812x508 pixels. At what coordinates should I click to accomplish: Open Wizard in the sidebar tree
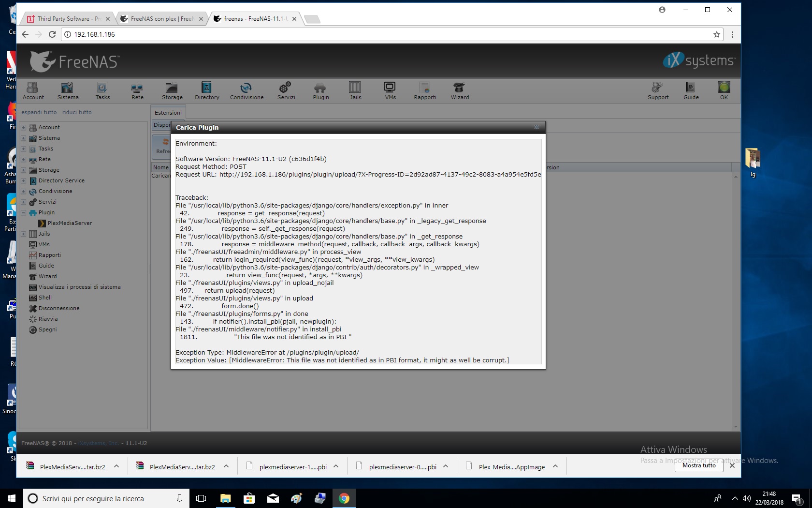click(x=48, y=276)
